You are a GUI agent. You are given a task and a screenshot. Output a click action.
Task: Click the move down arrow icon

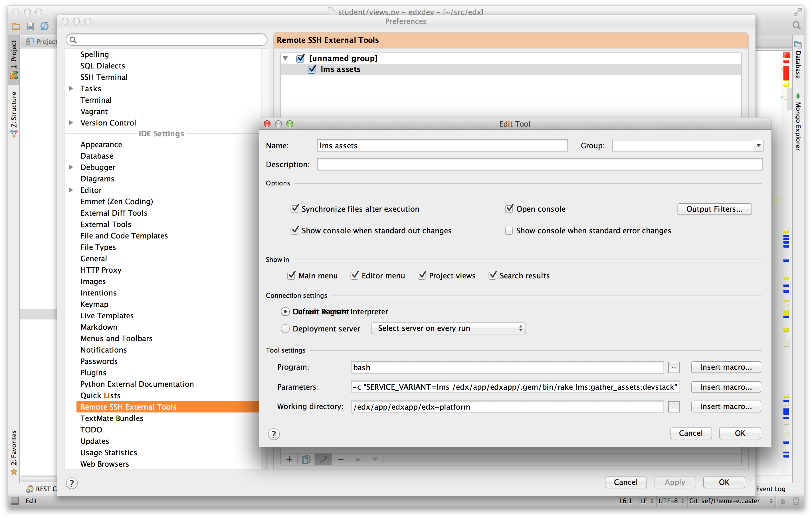click(x=375, y=459)
